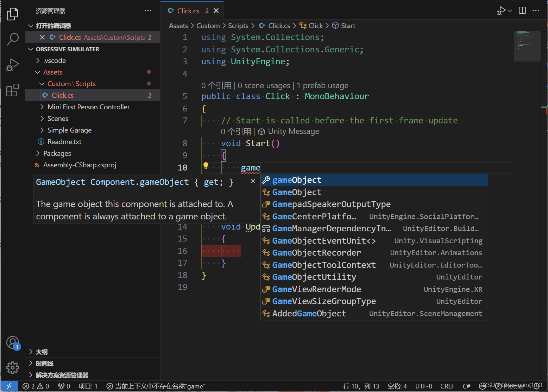The image size is (548, 392).
Task: Click C# language mode in the status bar
Action: (466, 386)
